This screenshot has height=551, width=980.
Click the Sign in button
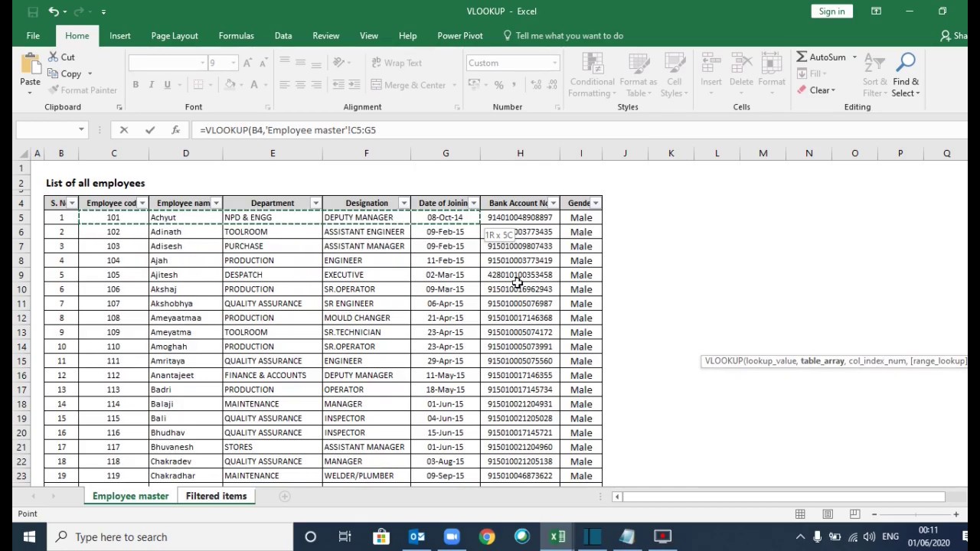(x=831, y=11)
